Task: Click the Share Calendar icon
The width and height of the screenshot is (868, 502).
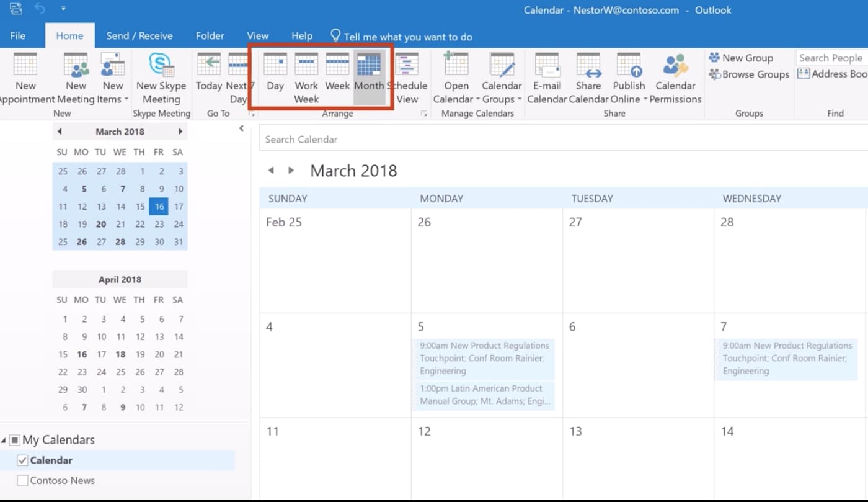Action: pos(588,66)
